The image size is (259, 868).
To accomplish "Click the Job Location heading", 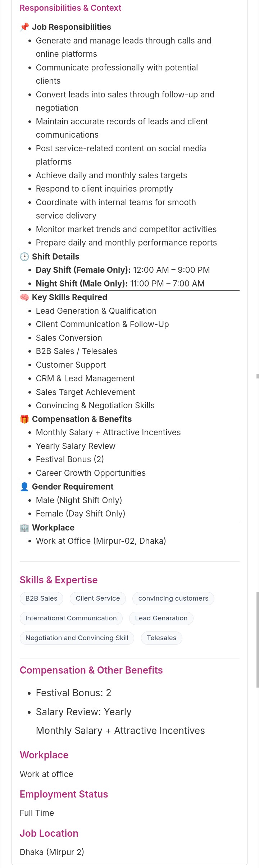I will pos(49,833).
